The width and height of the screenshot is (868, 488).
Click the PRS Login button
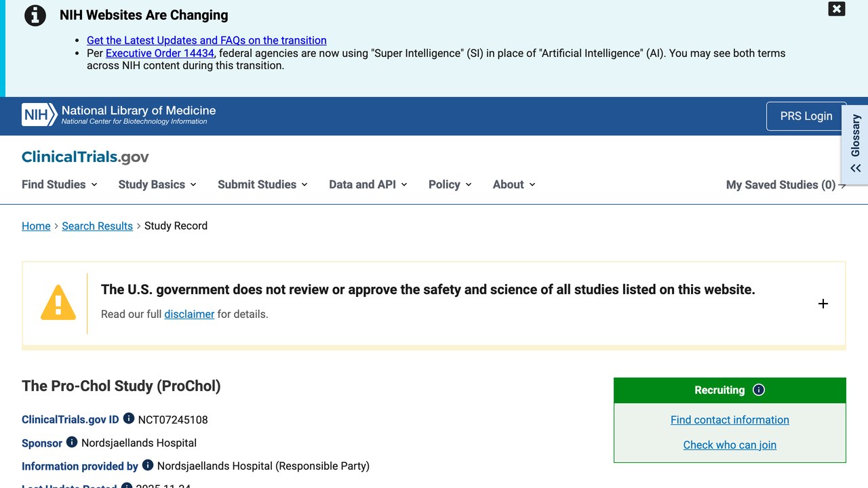pyautogui.click(x=806, y=116)
